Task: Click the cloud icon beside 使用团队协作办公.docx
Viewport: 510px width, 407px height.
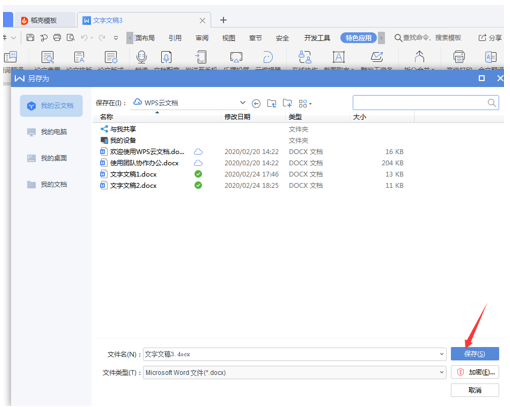Action: 198,163
